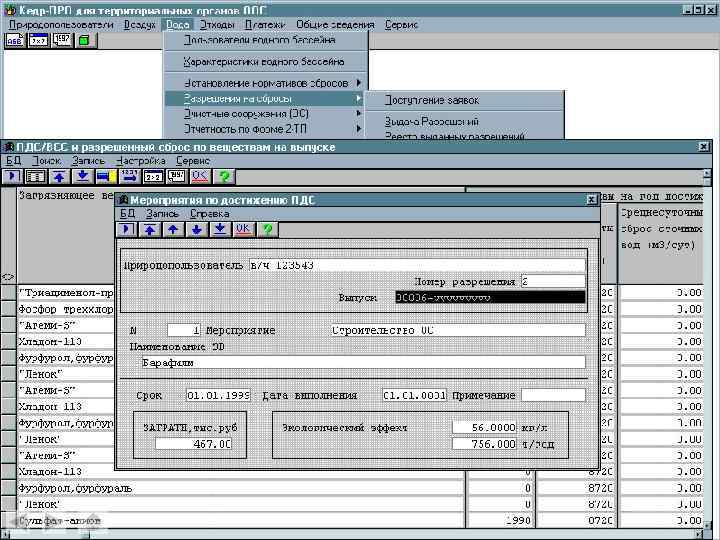Image resolution: width=720 pixels, height=540 pixels.
Task: Expand Установление нормативов сбросов submenu
Action: pos(266,83)
